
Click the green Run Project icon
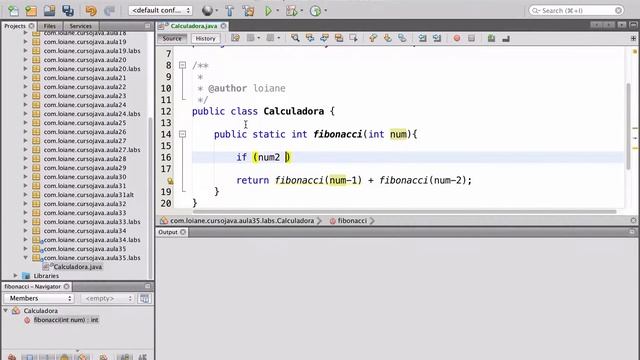click(x=268, y=11)
